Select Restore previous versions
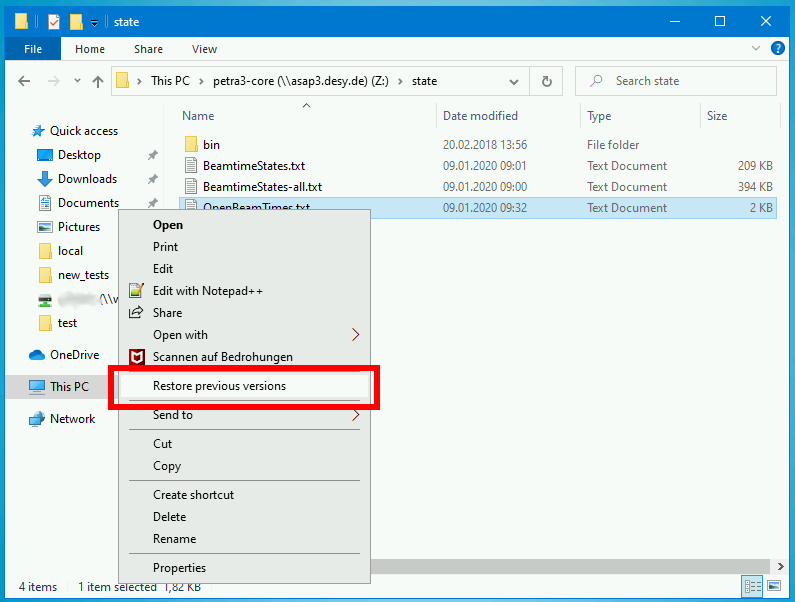This screenshot has width=795, height=602. [x=219, y=386]
